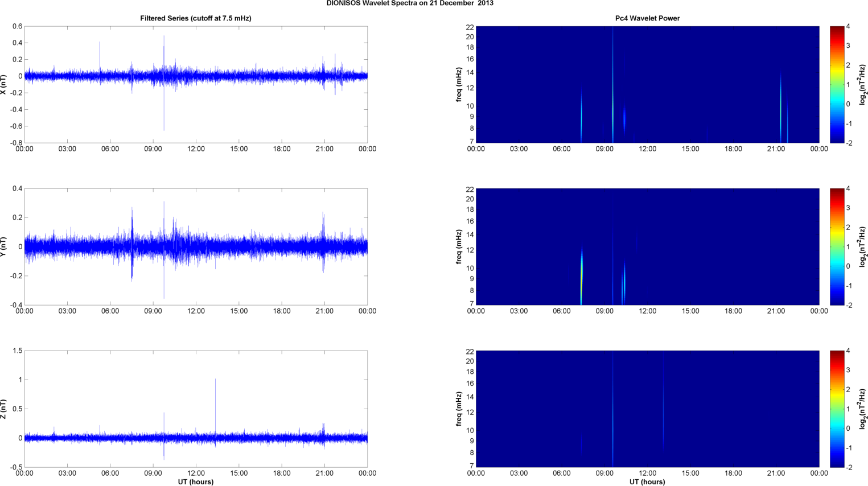Click the top colorbar's "log2(nT²/Hz)" label
868x486 pixels.
[863, 84]
